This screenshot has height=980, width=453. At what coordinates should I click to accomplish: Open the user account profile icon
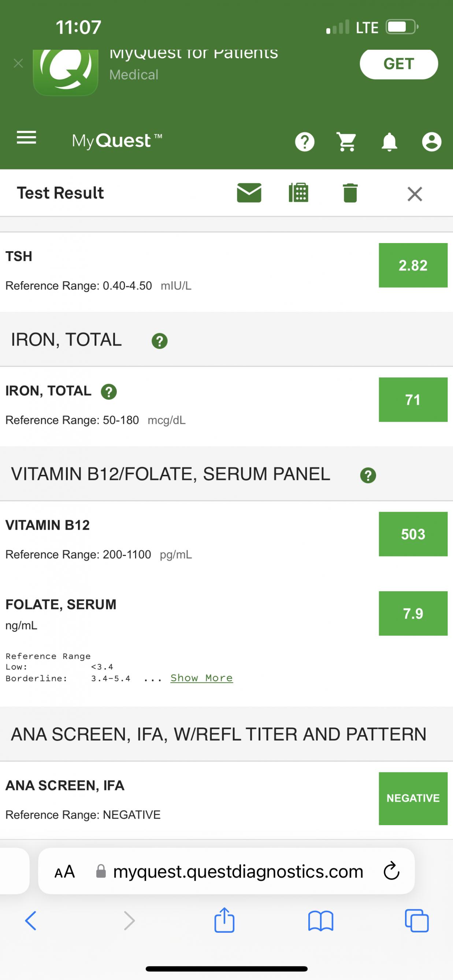tap(432, 142)
